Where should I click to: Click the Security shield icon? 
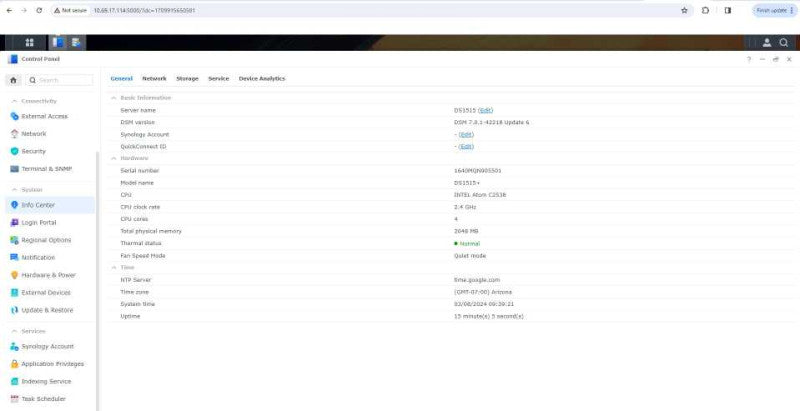(14, 151)
